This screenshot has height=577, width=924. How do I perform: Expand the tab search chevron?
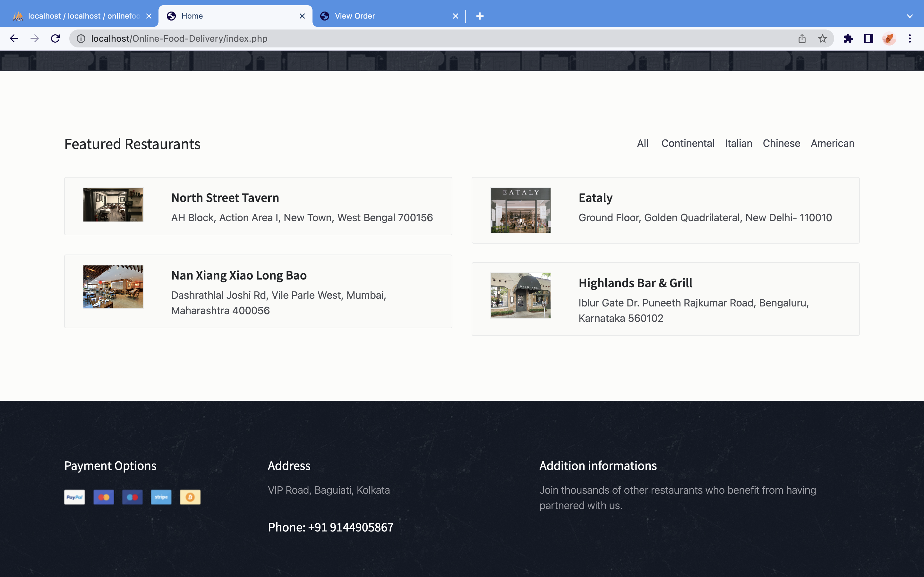click(910, 16)
